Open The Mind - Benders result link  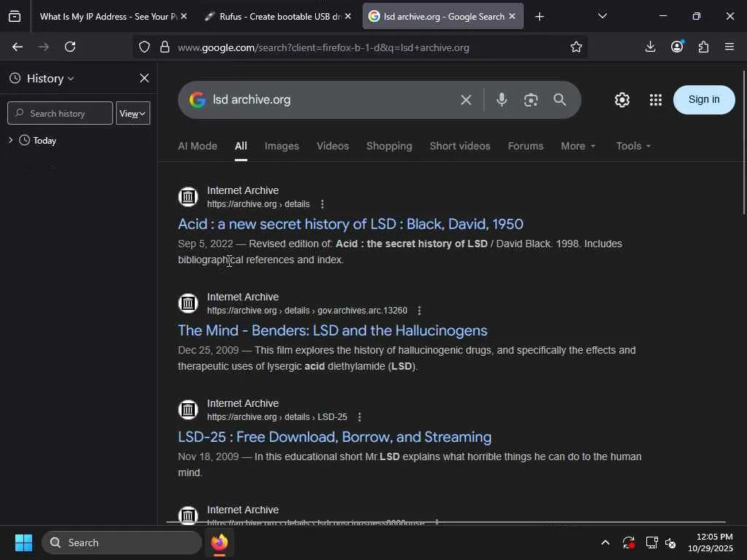click(x=333, y=330)
